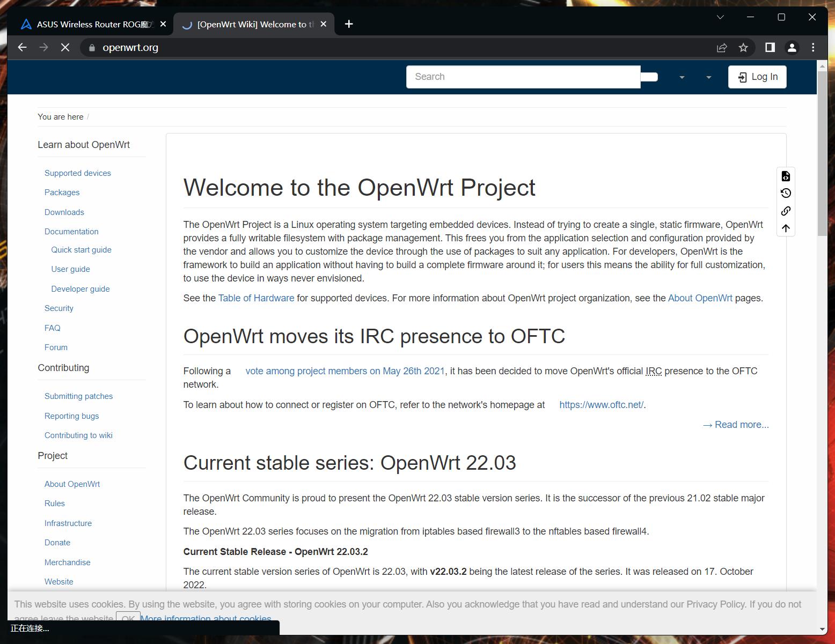Go to the Forum
This screenshot has width=835, height=644.
[56, 347]
